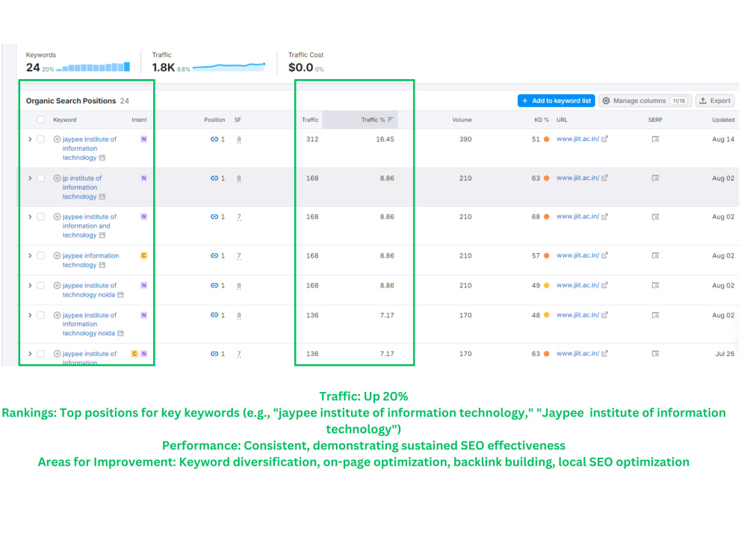Click the N intent badge in first row

point(143,139)
